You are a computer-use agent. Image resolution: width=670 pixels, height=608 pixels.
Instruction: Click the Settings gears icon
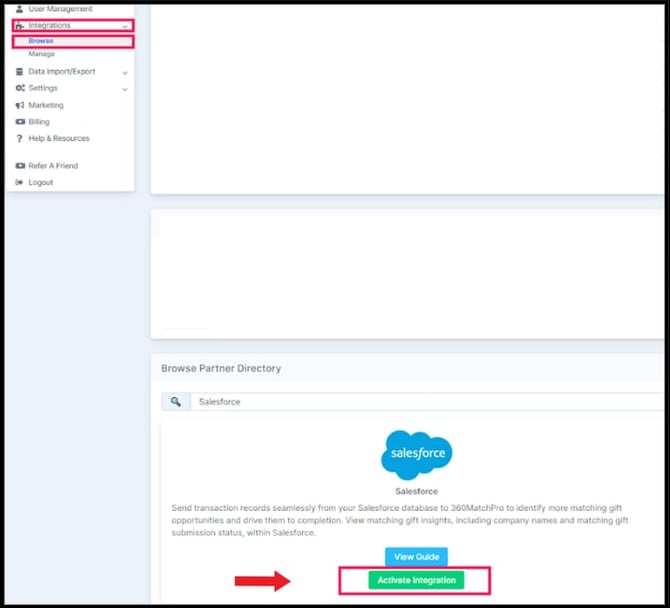click(20, 88)
